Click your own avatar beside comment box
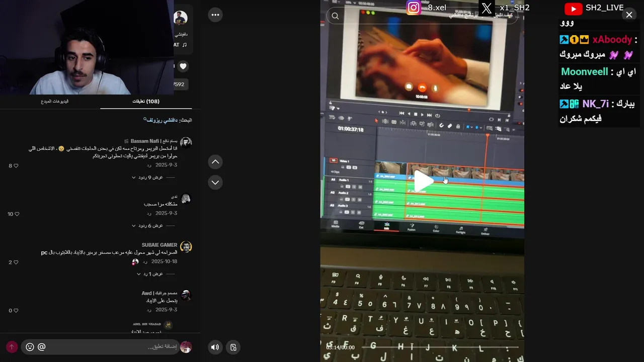Image resolution: width=644 pixels, height=362 pixels. point(186,347)
